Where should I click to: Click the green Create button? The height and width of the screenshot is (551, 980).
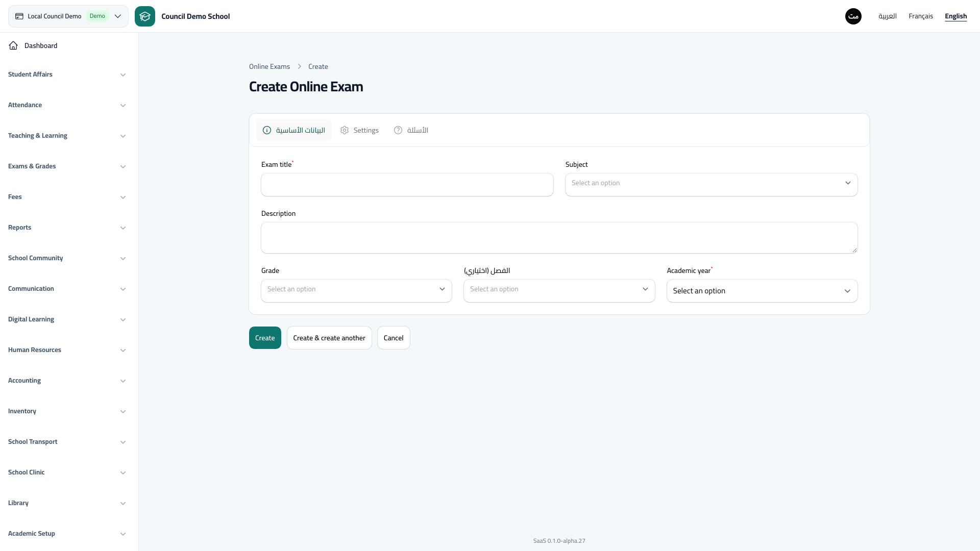265,338
